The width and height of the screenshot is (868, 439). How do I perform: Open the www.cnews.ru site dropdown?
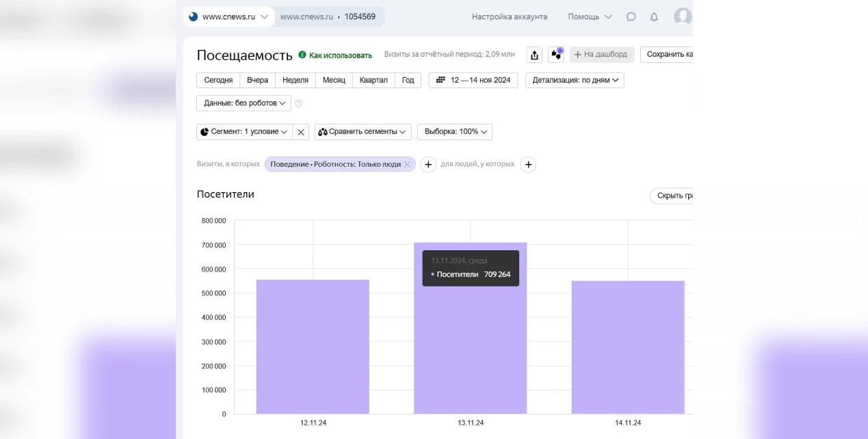(229, 17)
